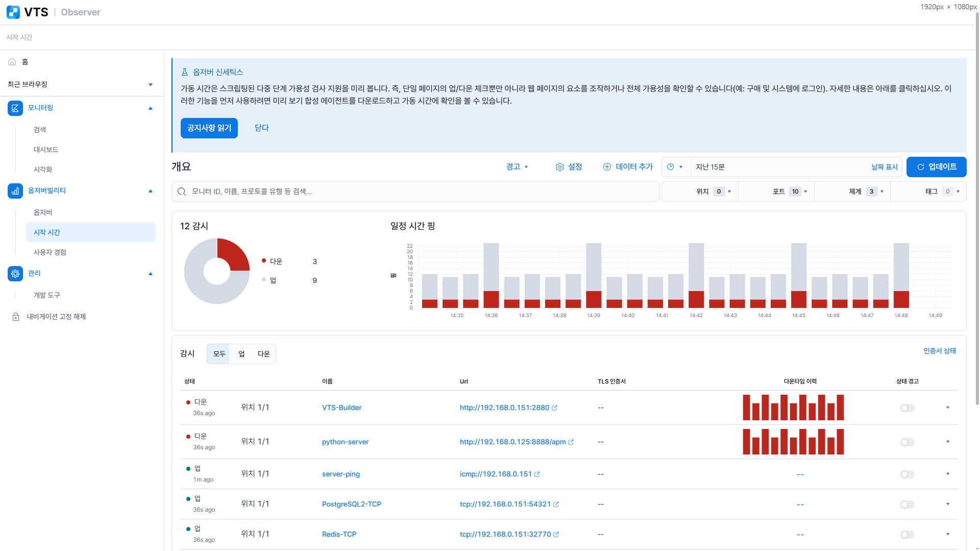Click the 공지사항 읽기 button
The height and width of the screenshot is (551, 980).
tap(209, 128)
